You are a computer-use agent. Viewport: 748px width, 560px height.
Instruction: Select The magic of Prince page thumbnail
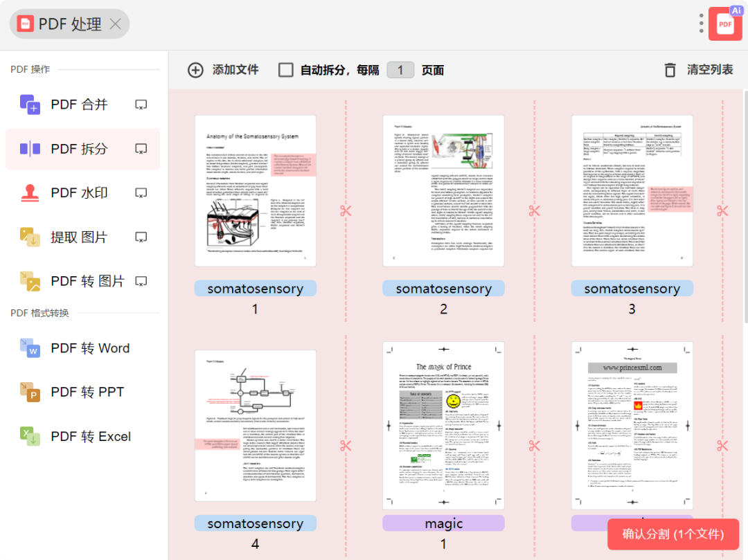444,426
